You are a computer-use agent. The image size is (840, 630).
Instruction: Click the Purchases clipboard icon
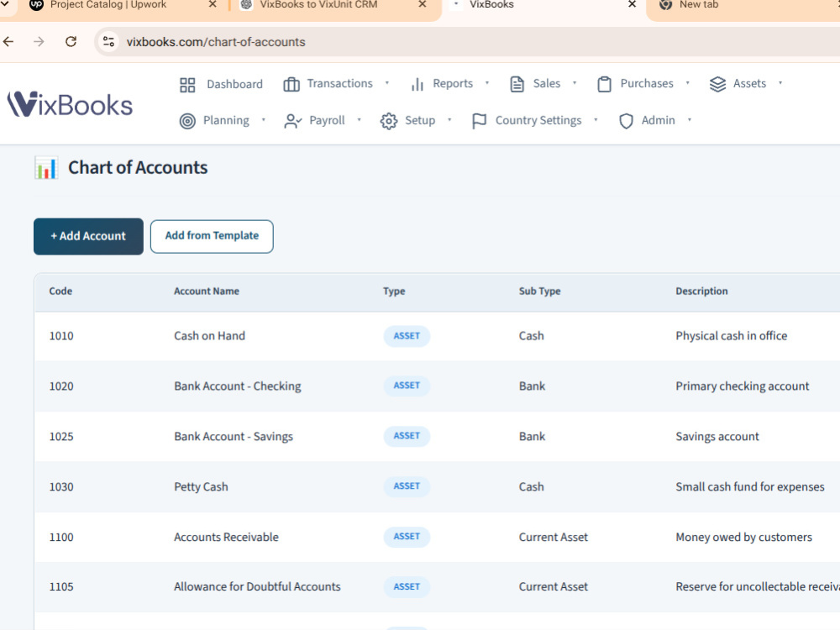[604, 84]
